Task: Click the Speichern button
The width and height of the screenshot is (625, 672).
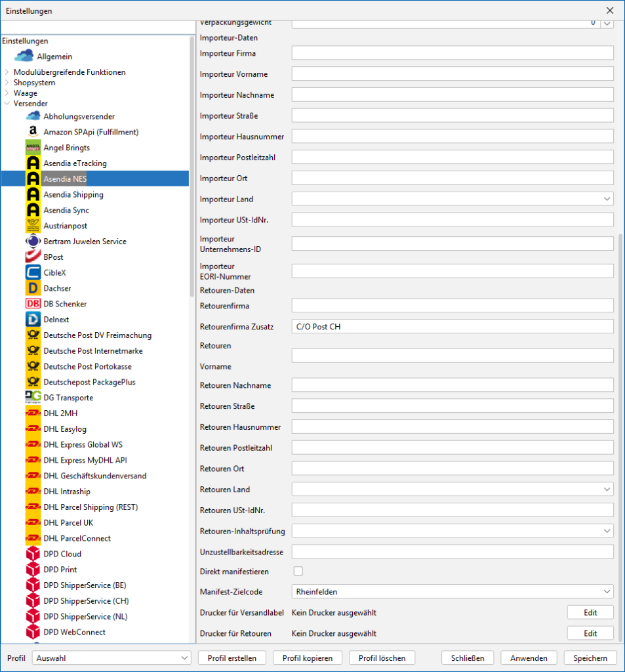Action: point(590,658)
